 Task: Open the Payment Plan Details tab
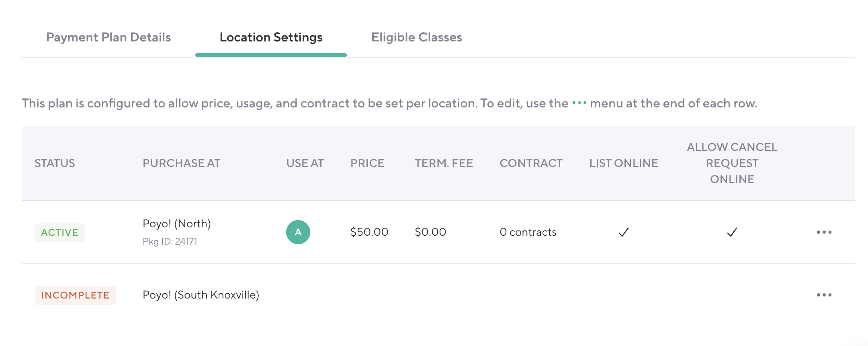(108, 37)
